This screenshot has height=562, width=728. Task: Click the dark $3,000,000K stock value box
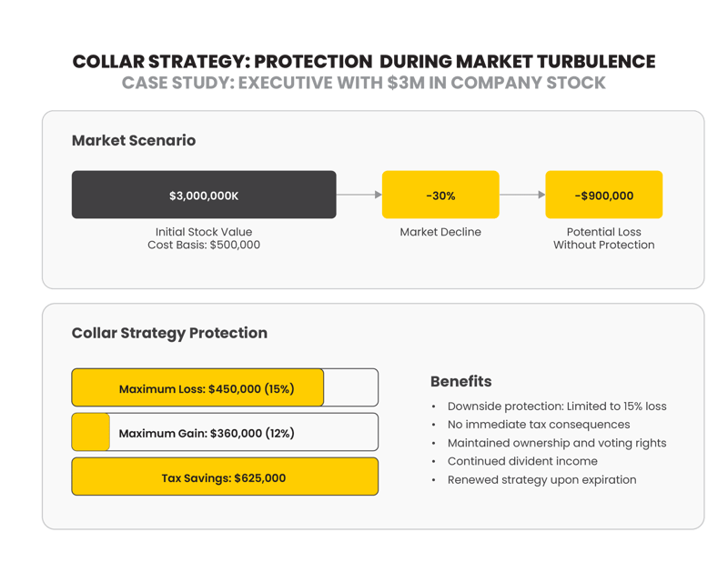pyautogui.click(x=204, y=195)
